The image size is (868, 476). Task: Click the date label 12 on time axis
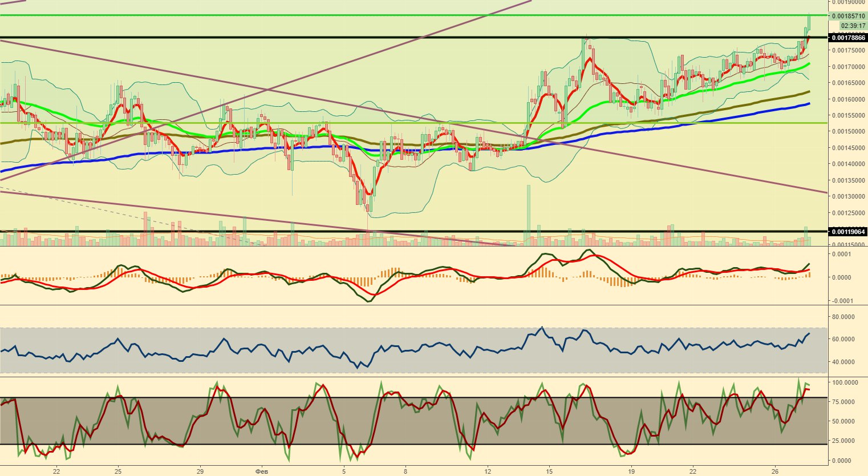pyautogui.click(x=488, y=471)
